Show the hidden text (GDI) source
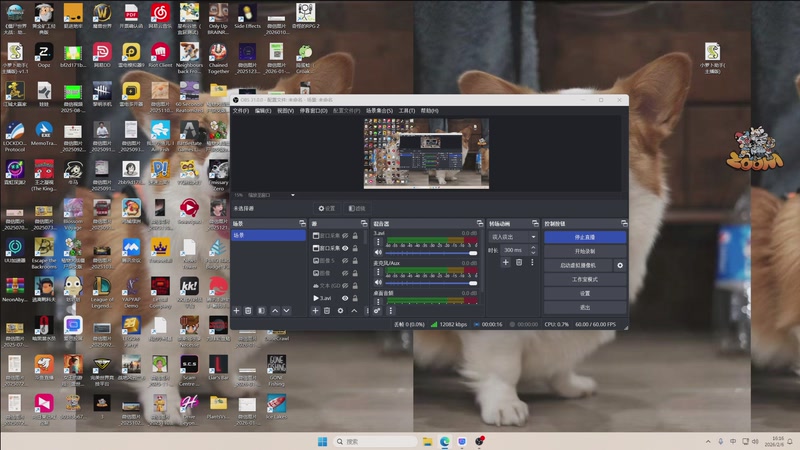Image resolution: width=800 pixels, height=450 pixels. [345, 286]
